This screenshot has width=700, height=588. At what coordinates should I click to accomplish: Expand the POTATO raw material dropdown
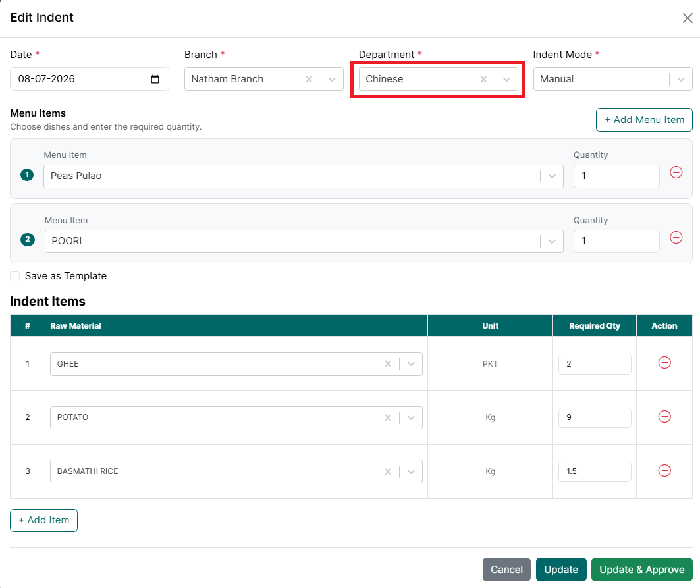[x=411, y=417]
